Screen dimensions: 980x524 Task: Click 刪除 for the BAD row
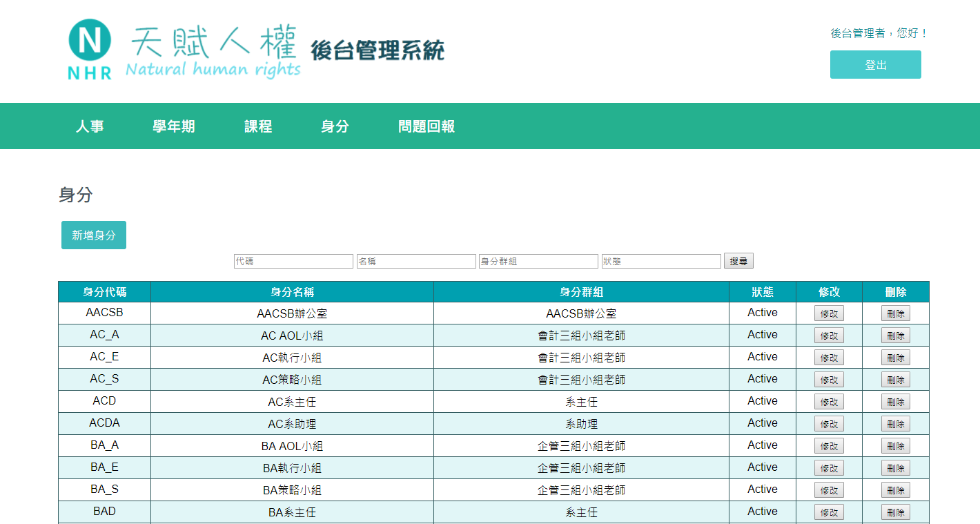[896, 512]
